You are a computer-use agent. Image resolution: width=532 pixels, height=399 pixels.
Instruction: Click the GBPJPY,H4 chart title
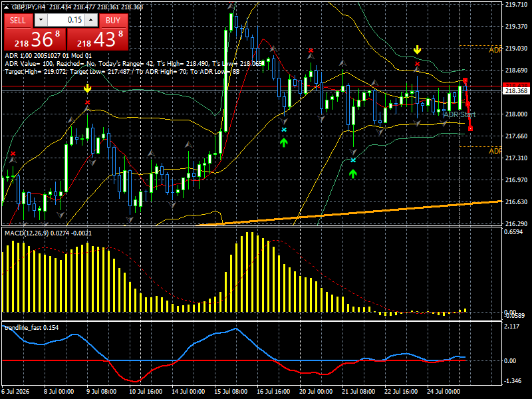point(27,7)
